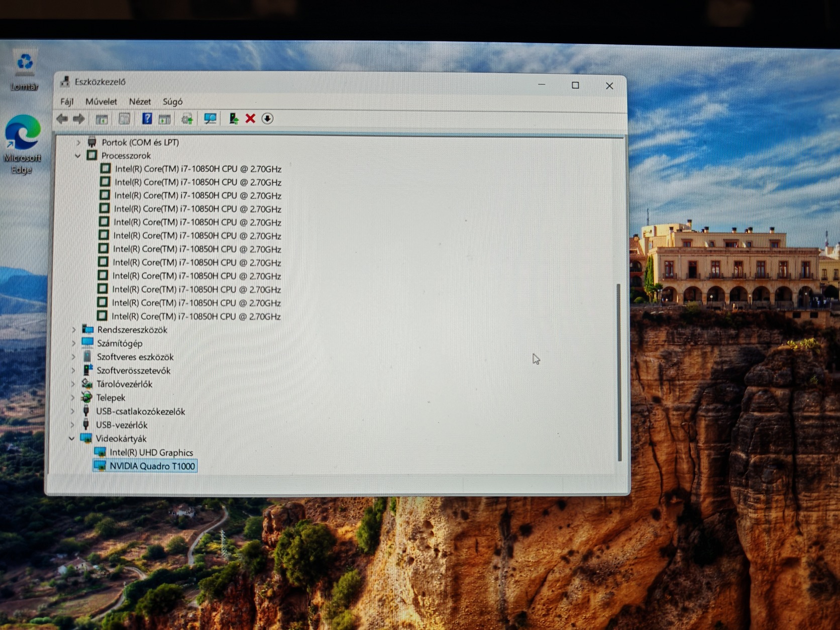Expand the Portok (COM és LPT) node

(78, 143)
